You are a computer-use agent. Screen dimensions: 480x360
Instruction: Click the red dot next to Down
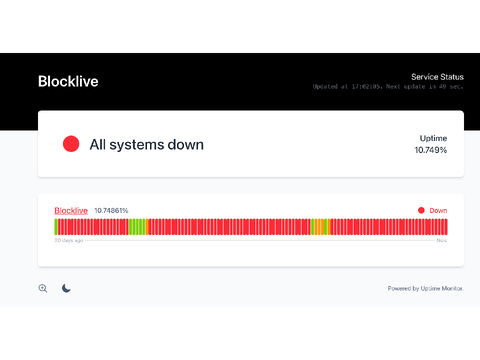pyautogui.click(x=421, y=210)
